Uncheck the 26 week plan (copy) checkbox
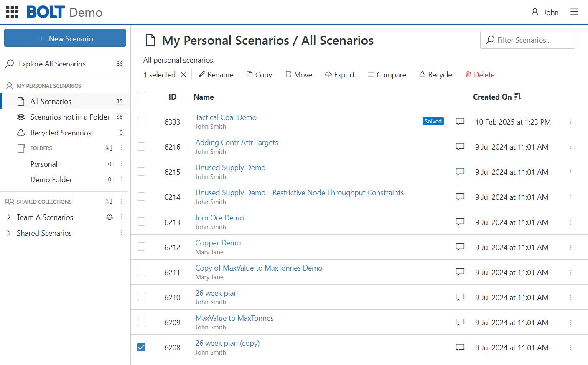The image size is (588, 365). 141,347
